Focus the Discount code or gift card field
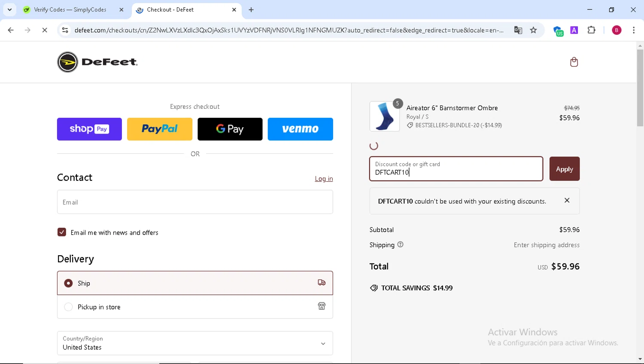The width and height of the screenshot is (644, 364). (x=456, y=169)
